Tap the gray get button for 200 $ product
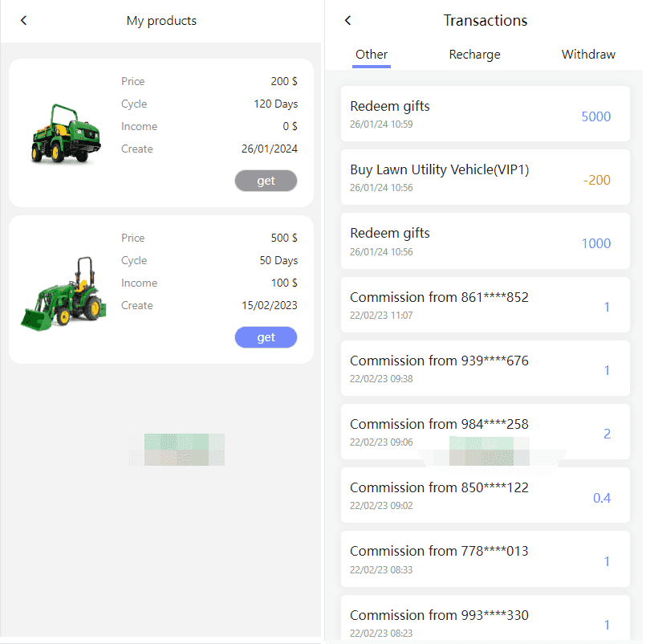The width and height of the screenshot is (650, 644). (x=266, y=181)
